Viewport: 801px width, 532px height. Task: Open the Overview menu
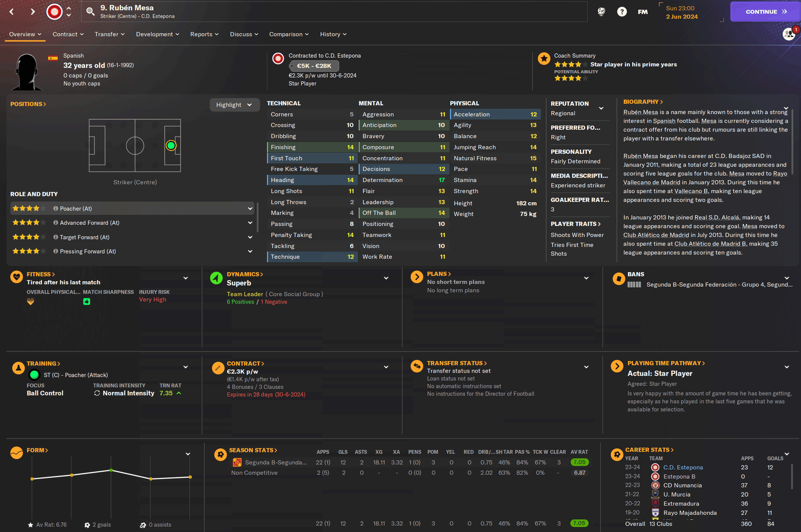click(x=25, y=34)
